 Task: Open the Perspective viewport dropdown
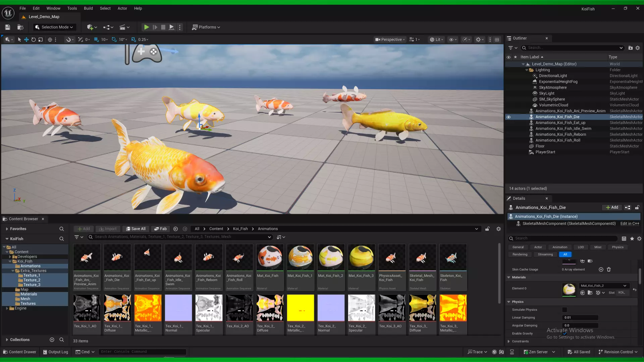[x=390, y=40]
